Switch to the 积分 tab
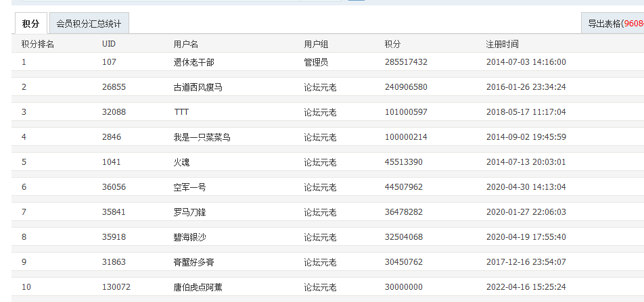 (31, 24)
